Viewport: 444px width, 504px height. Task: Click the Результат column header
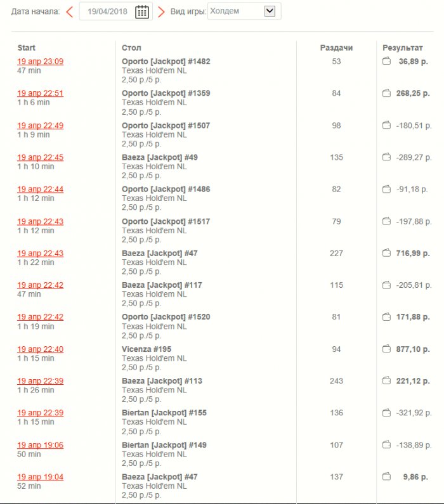(402, 48)
